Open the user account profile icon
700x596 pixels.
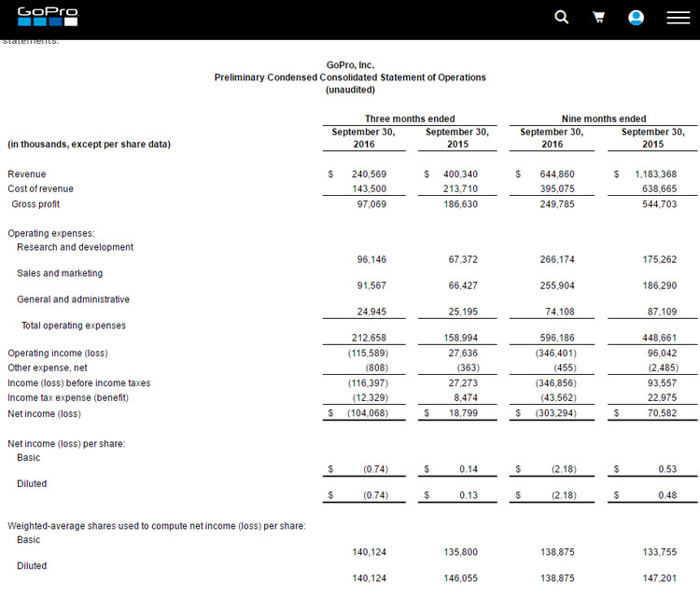tap(636, 18)
